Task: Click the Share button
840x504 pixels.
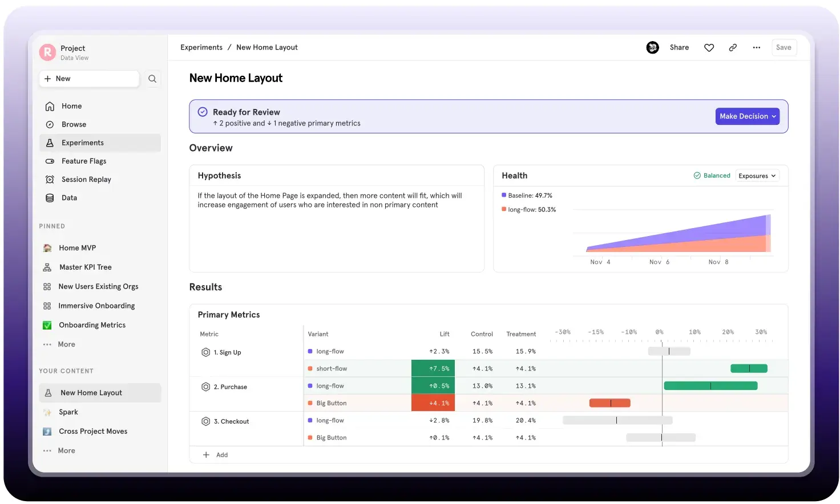Action: pos(679,47)
